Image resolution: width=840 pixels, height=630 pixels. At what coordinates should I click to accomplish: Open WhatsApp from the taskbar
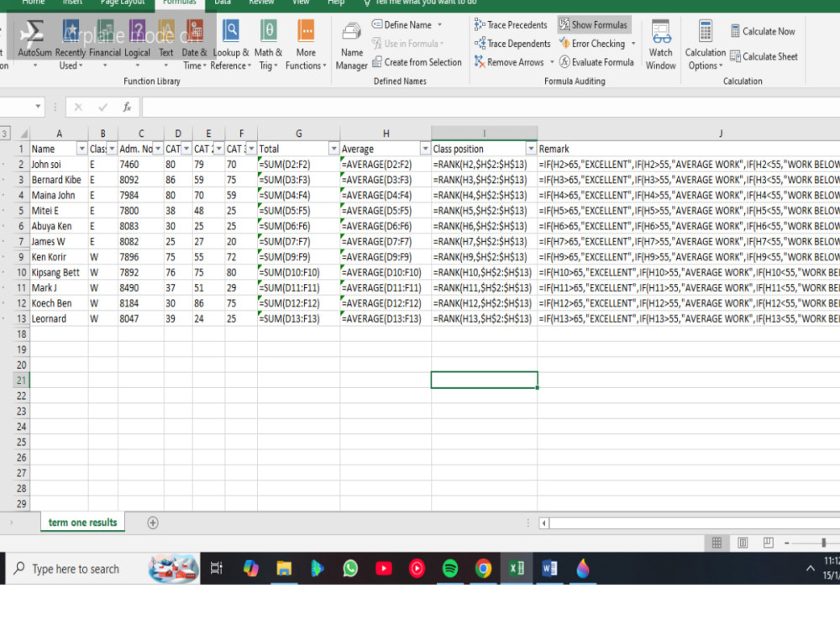point(350,569)
